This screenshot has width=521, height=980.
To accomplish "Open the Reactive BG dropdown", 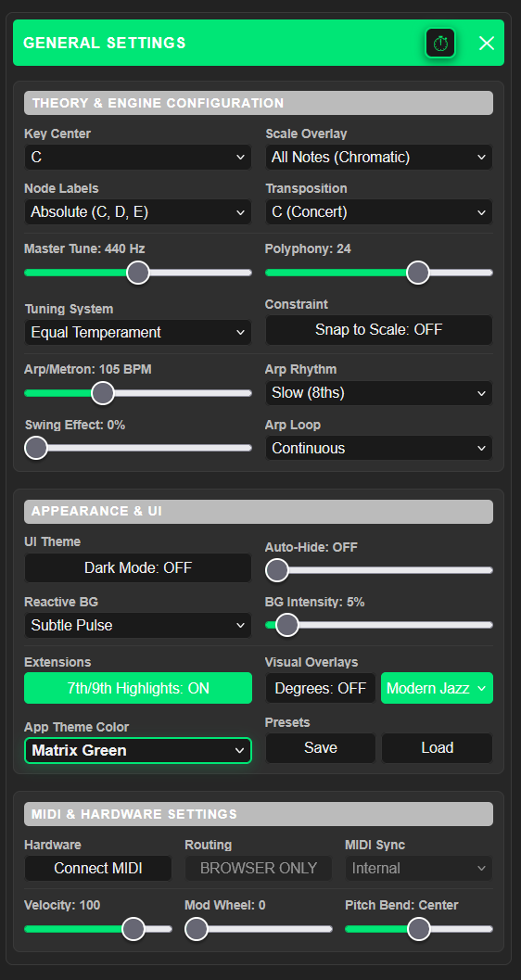I will 137,625.
